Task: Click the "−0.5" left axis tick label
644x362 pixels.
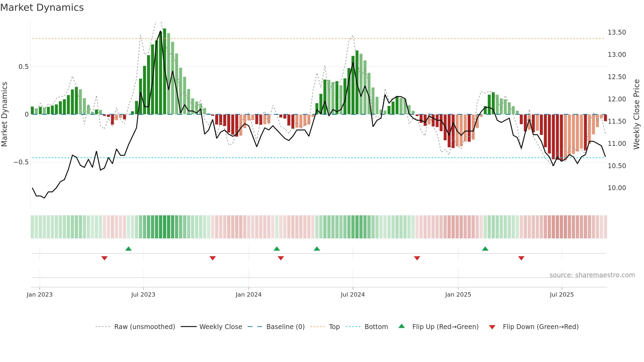Action: (x=21, y=162)
